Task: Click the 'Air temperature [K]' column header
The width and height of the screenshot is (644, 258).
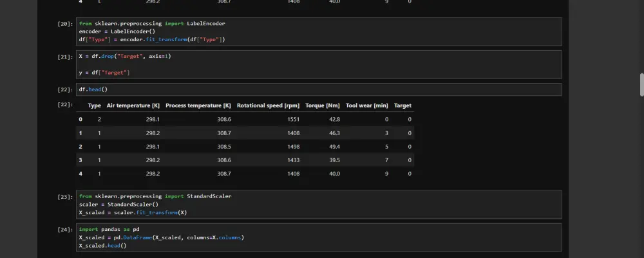Action: coord(133,106)
